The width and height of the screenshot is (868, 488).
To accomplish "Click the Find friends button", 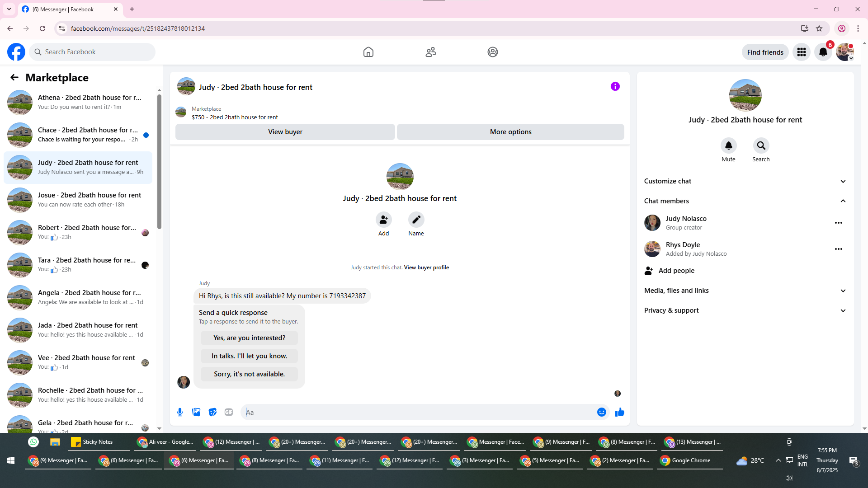I will pyautogui.click(x=765, y=52).
